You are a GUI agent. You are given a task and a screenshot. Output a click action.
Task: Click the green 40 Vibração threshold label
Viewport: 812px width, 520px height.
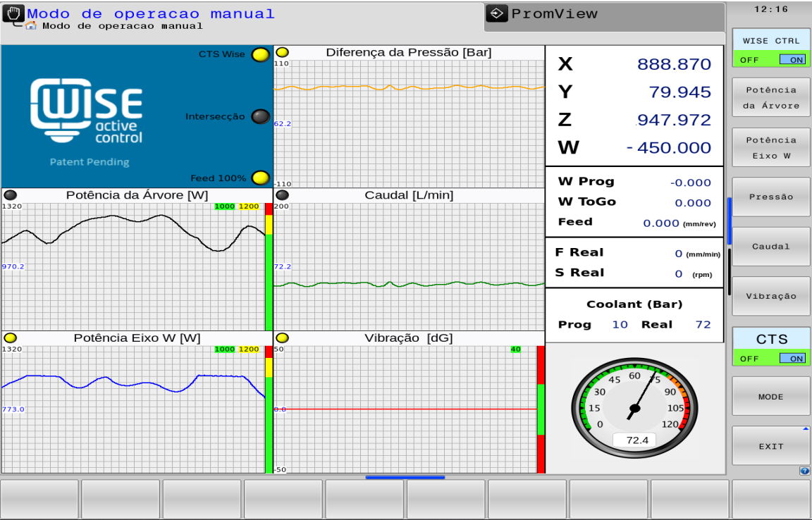click(x=515, y=349)
